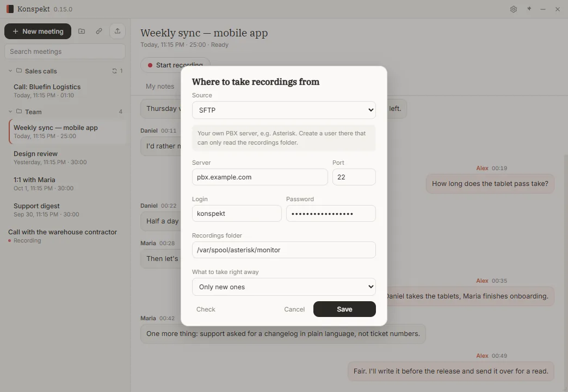
Task: Save the recording source settings
Action: click(x=344, y=309)
